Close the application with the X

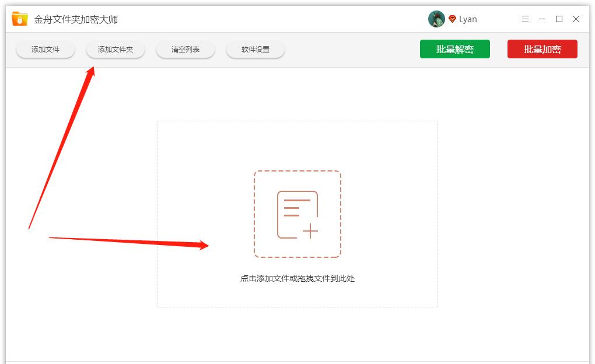[576, 19]
